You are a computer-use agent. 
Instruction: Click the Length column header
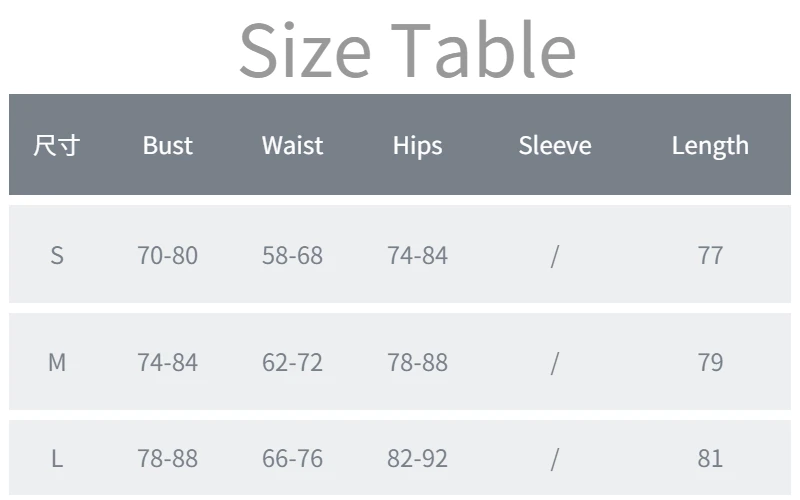point(710,146)
